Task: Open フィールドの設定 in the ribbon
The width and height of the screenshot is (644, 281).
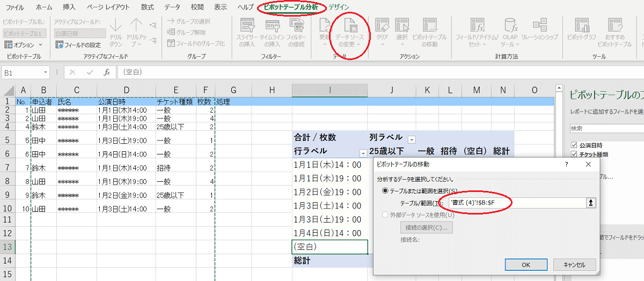Action: coord(78,45)
